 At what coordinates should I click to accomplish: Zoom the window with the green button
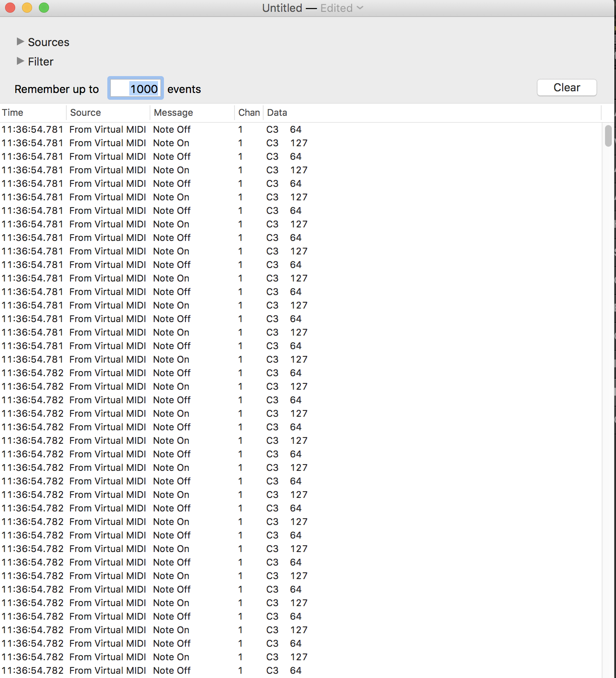pyautogui.click(x=44, y=8)
